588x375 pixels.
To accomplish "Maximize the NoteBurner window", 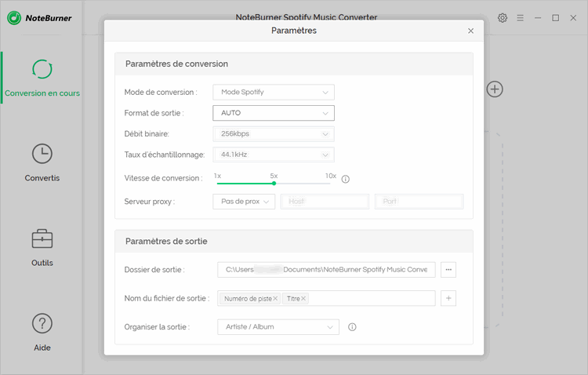I will [x=555, y=17].
